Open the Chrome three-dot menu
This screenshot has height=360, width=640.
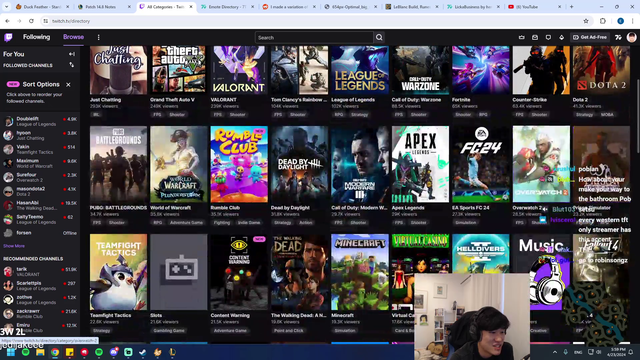[x=633, y=21]
